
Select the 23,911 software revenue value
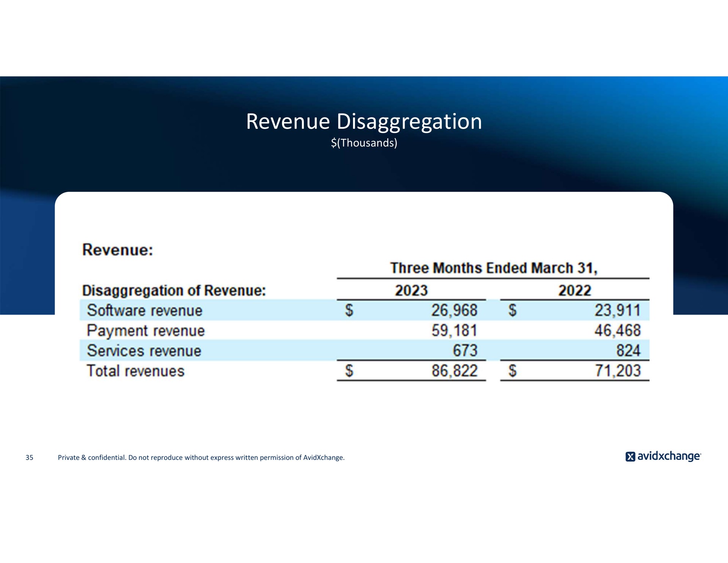(617, 310)
